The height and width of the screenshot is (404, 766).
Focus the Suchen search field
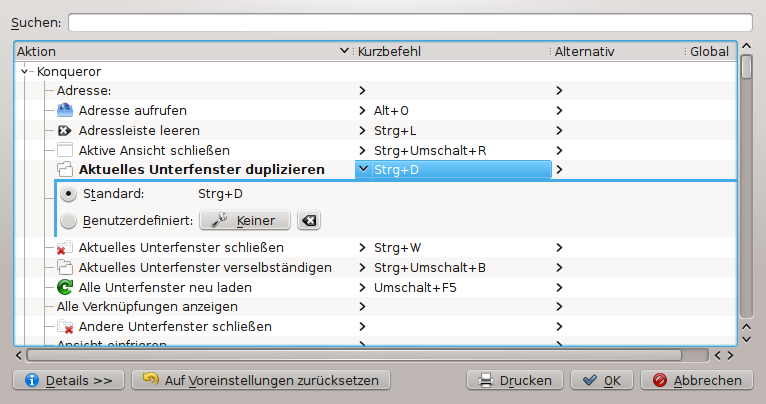[x=410, y=22]
